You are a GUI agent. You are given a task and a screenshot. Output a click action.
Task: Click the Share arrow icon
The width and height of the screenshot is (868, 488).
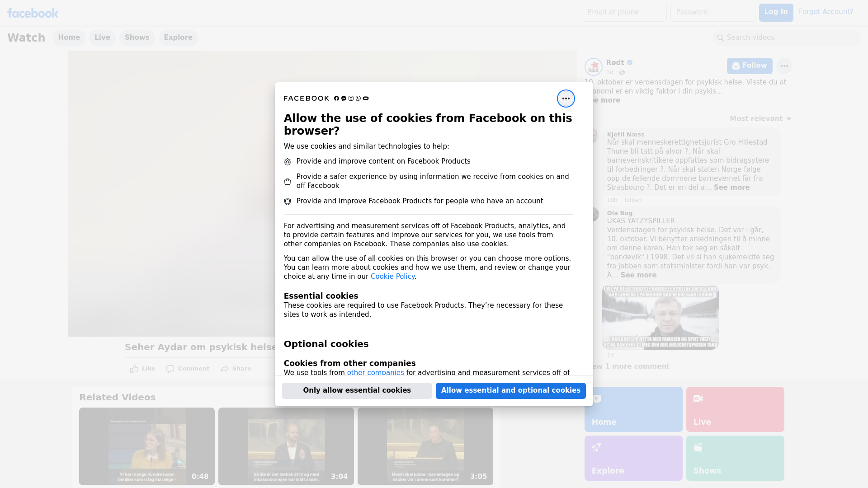[x=225, y=369]
